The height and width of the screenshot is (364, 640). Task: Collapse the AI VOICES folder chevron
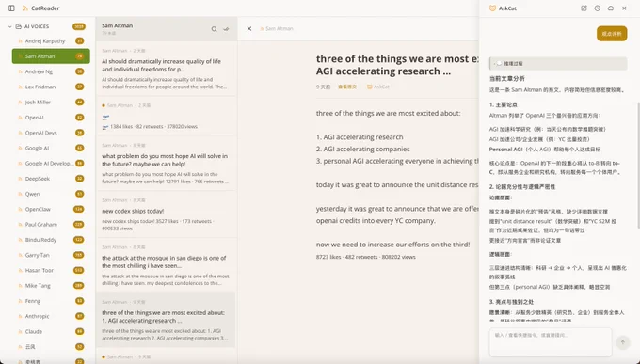tap(9, 26)
